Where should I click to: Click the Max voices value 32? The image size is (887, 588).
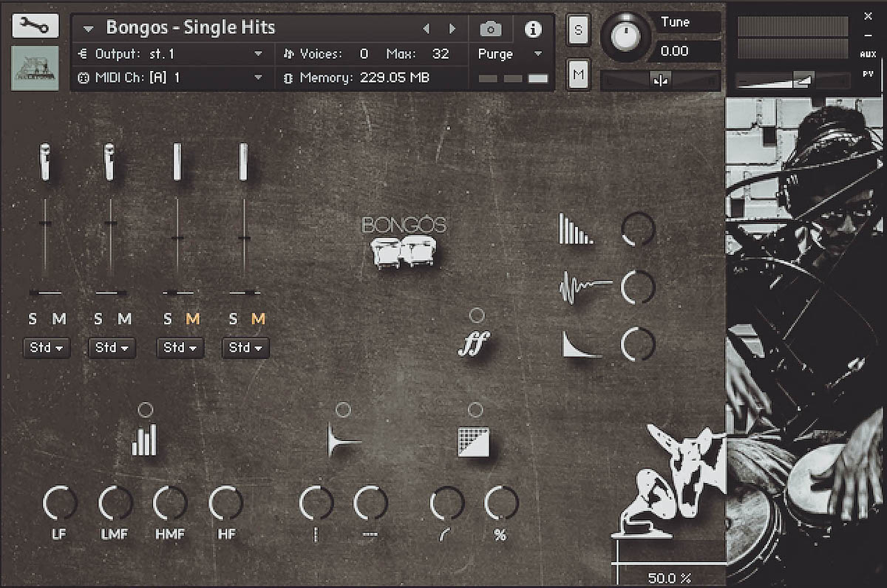click(x=441, y=54)
